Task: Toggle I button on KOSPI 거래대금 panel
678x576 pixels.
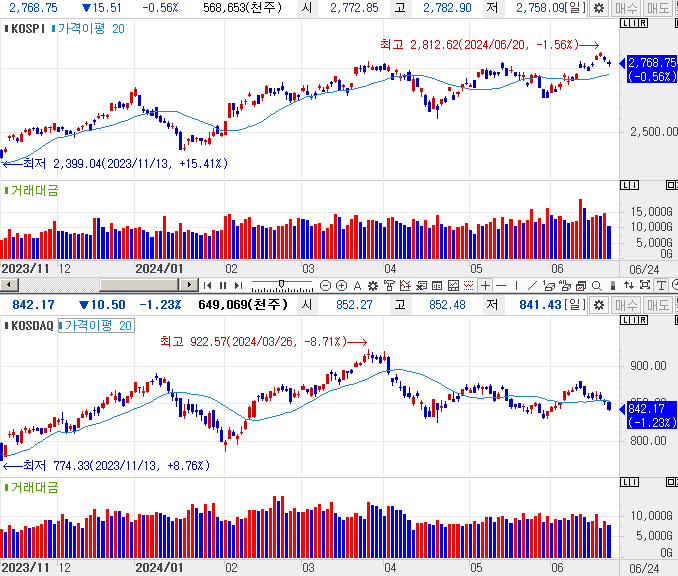Action: click(634, 186)
